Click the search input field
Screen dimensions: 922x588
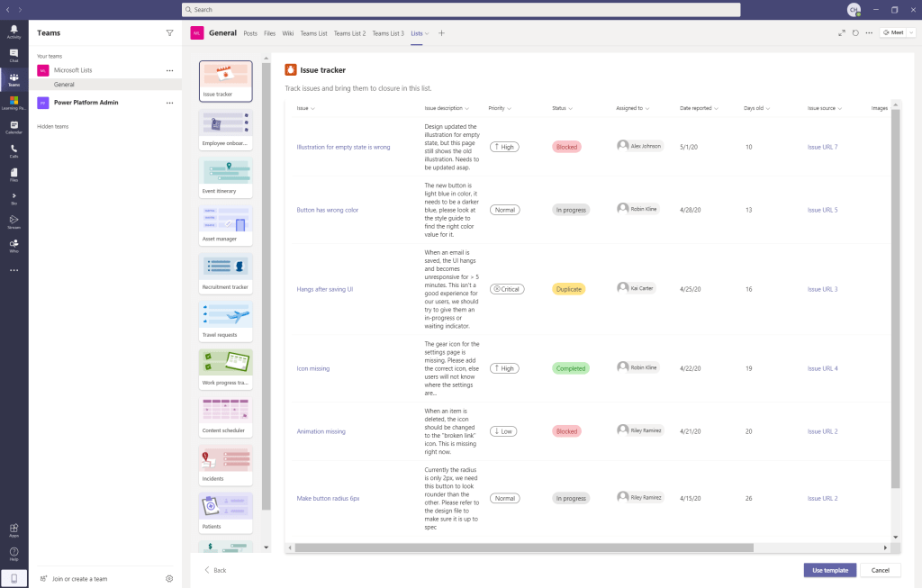pos(461,10)
